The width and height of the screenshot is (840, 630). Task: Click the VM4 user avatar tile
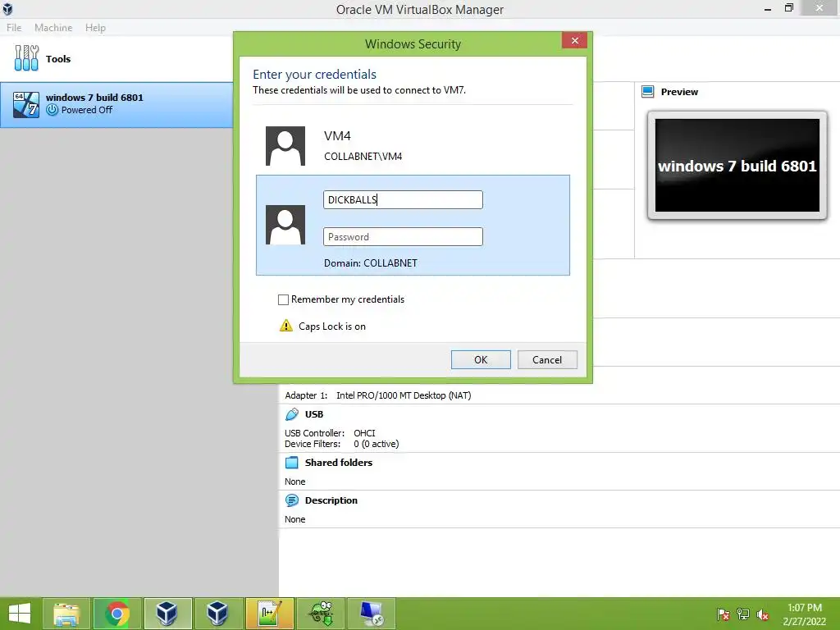click(285, 146)
